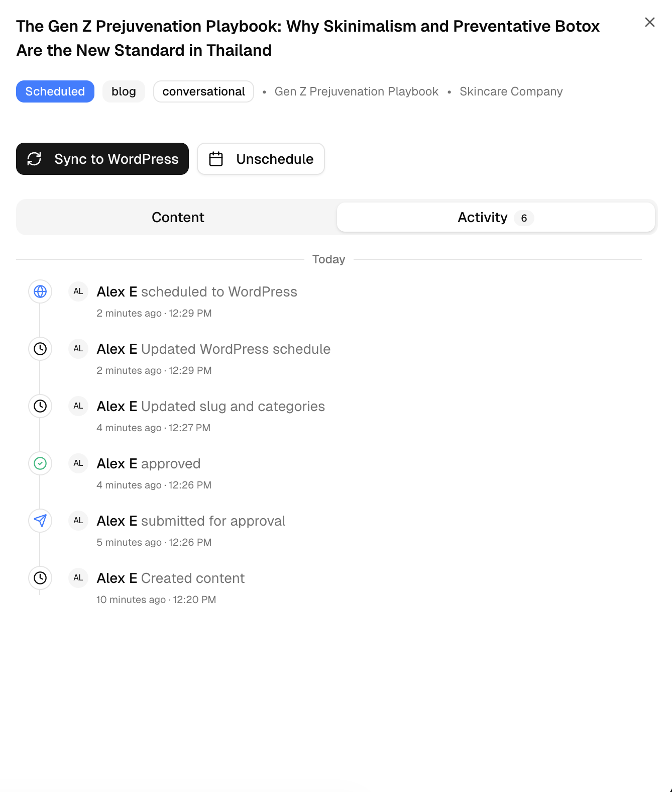The height and width of the screenshot is (792, 672).
Task: Open the Activity tab
Action: tap(483, 217)
